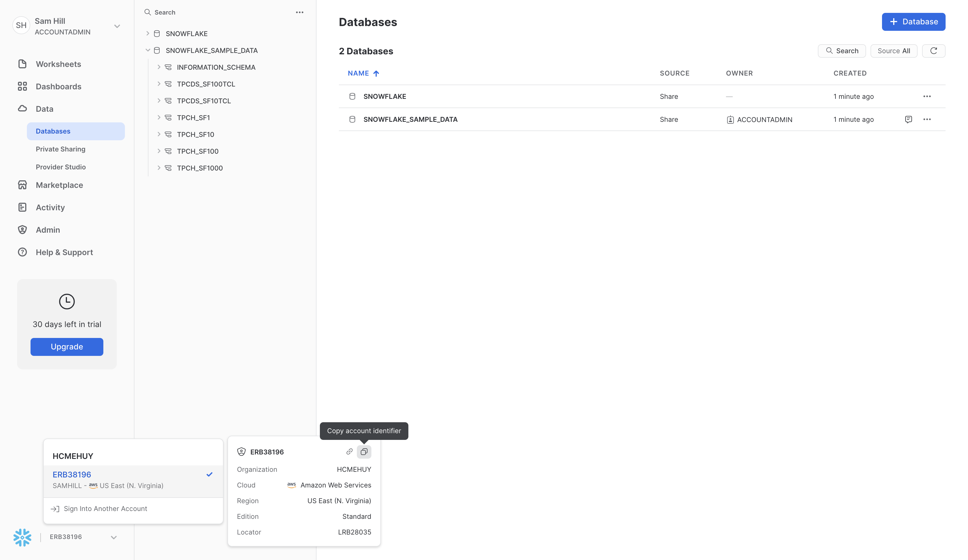Toggle account switcher chevron at bottom

(114, 537)
